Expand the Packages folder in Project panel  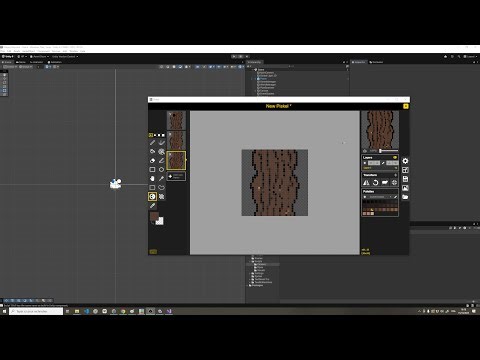pos(248,286)
